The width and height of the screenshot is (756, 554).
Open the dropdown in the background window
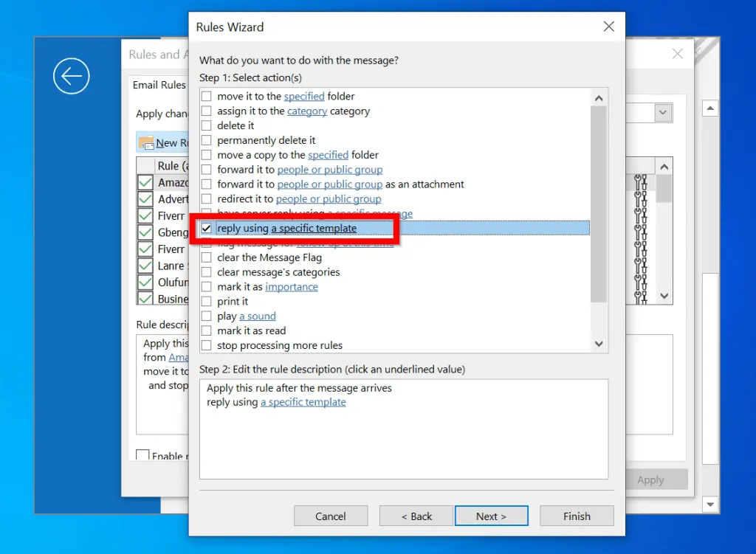[x=661, y=112]
